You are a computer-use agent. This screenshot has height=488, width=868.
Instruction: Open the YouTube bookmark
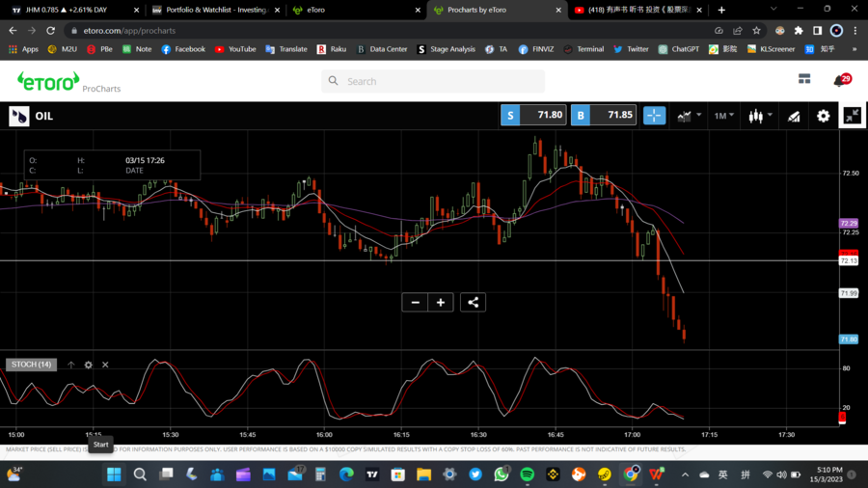click(x=235, y=49)
